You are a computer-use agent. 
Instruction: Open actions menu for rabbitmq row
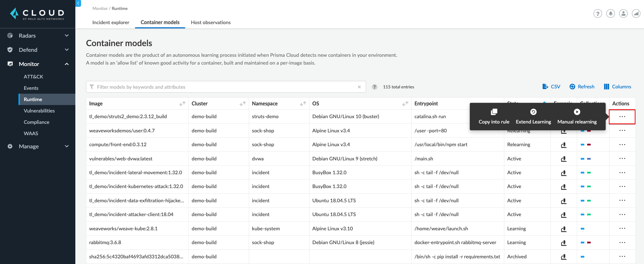pyautogui.click(x=622, y=242)
